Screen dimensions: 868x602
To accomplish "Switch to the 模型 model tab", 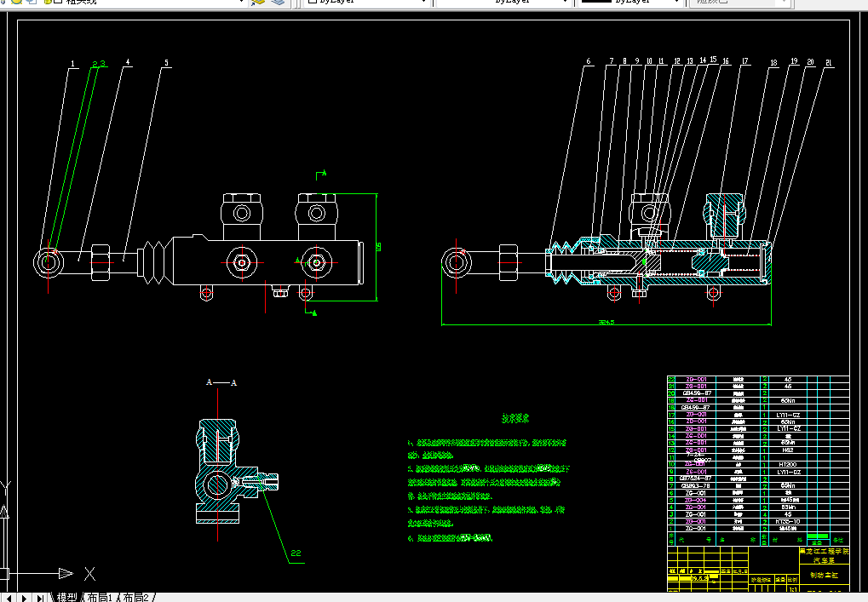I will 67,598.
